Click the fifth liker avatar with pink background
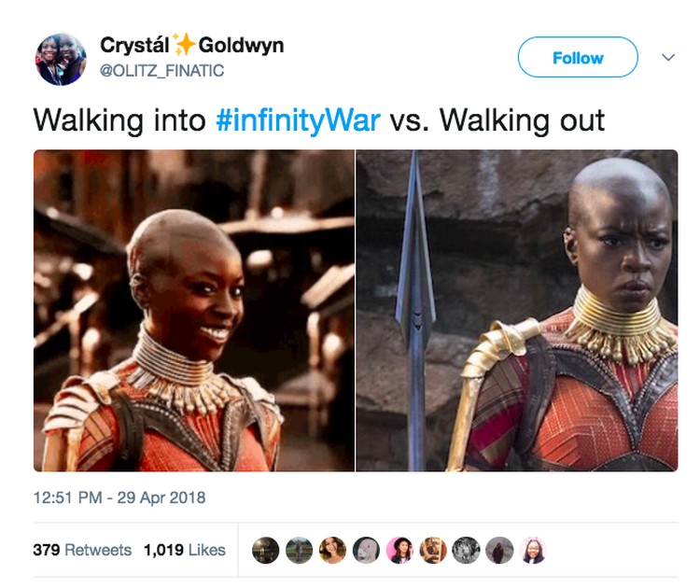Image resolution: width=700 pixels, height=588 pixels. coord(399,550)
